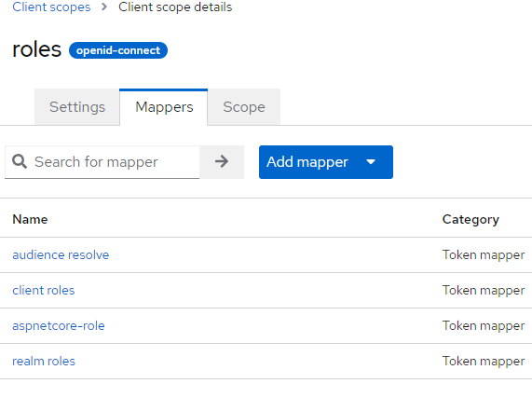Open the Scope tab
Image resolution: width=532 pixels, height=411 pixels.
(x=244, y=107)
